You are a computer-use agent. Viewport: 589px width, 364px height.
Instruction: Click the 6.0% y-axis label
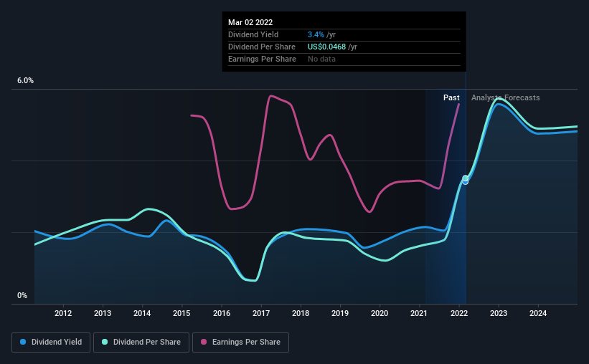pyautogui.click(x=25, y=81)
